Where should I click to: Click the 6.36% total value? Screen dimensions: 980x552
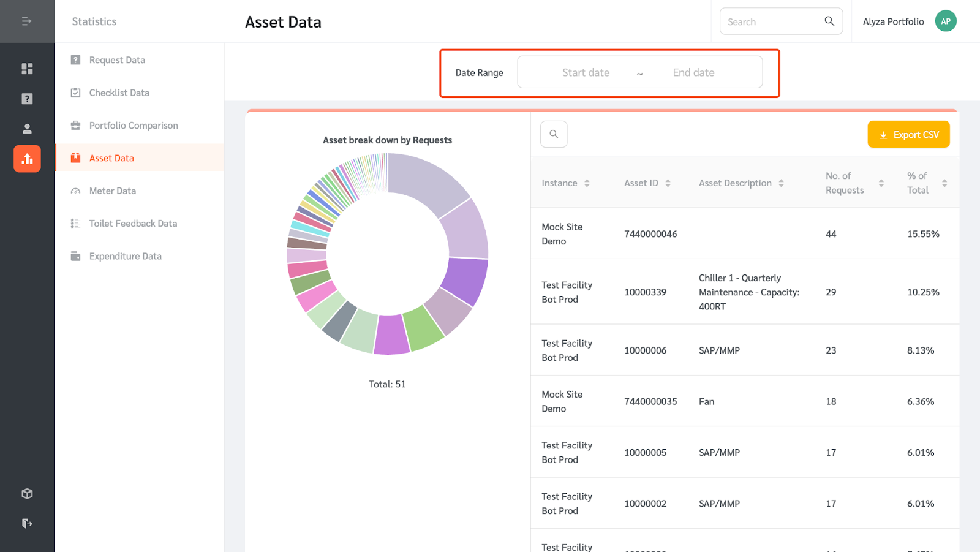click(921, 401)
